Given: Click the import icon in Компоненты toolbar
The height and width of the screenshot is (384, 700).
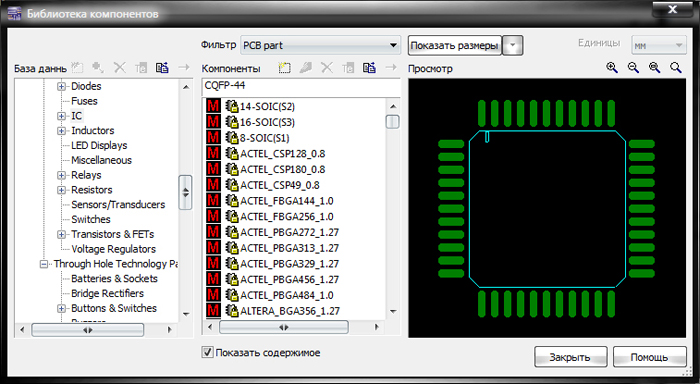Looking at the screenshot, I should pyautogui.click(x=370, y=68).
